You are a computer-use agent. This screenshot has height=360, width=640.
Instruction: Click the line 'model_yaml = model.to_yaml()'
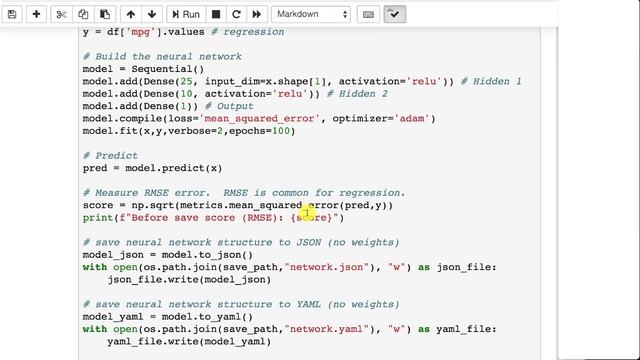tap(168, 317)
